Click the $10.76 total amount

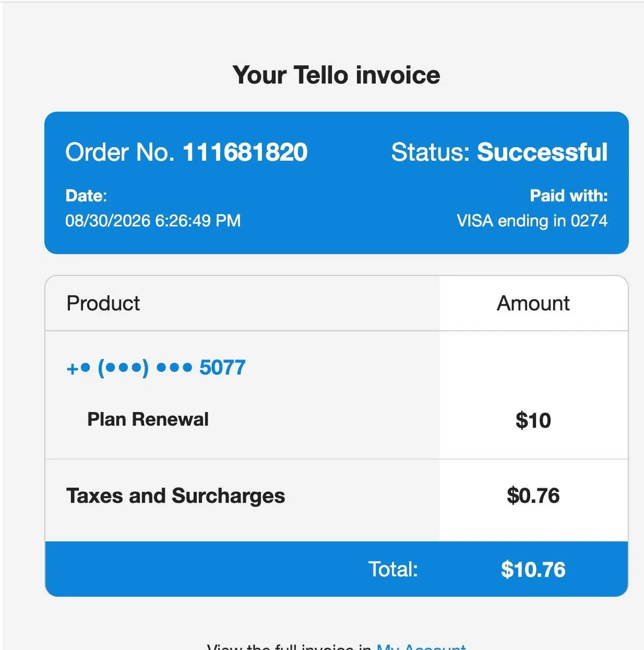tap(533, 570)
